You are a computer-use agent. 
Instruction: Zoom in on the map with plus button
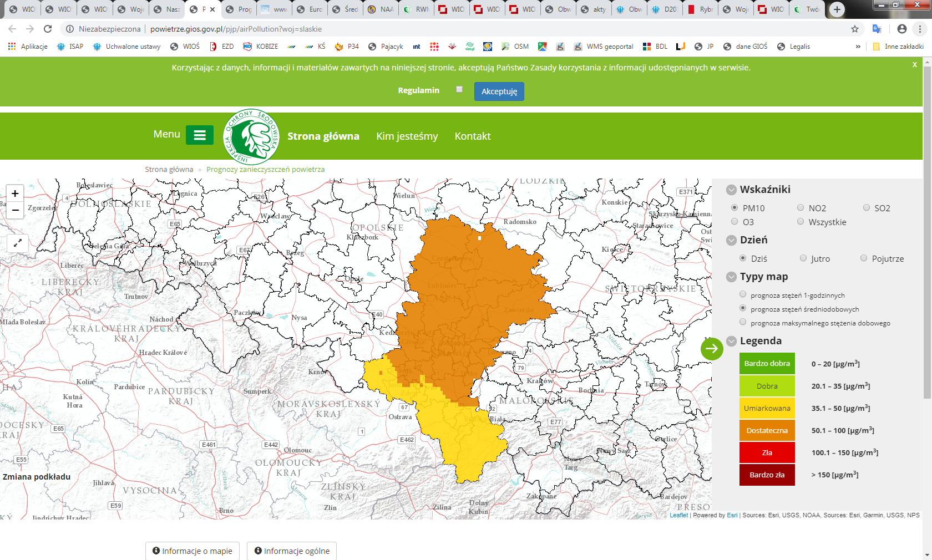click(x=15, y=194)
